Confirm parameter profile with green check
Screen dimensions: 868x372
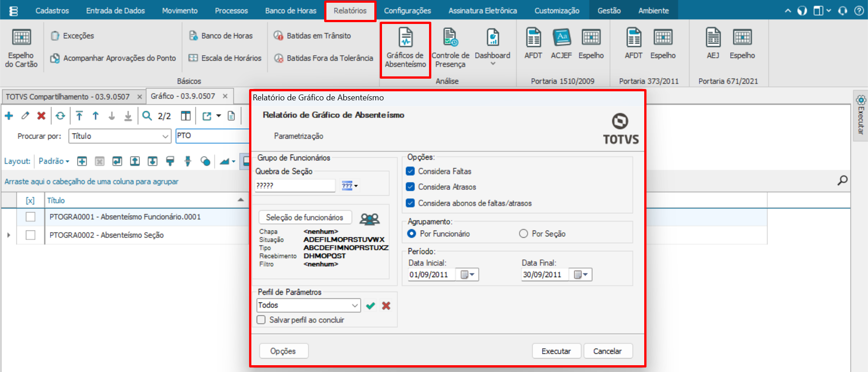(x=371, y=306)
